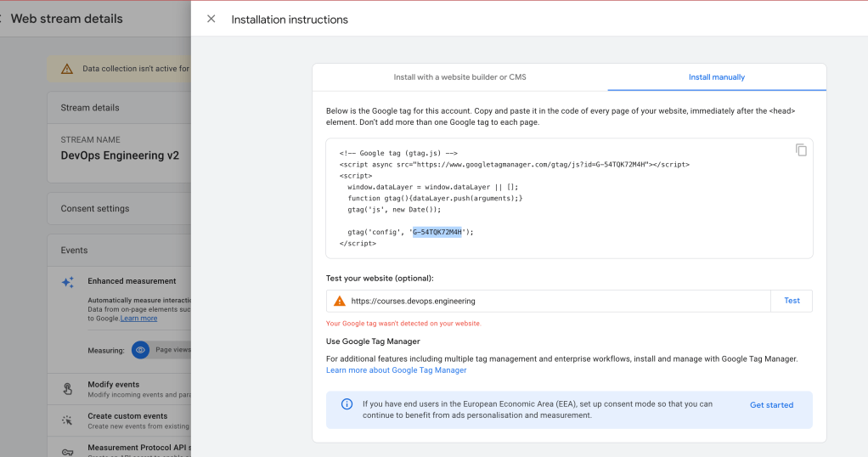
Task: Click the Web stream details page title
Action: point(66,19)
